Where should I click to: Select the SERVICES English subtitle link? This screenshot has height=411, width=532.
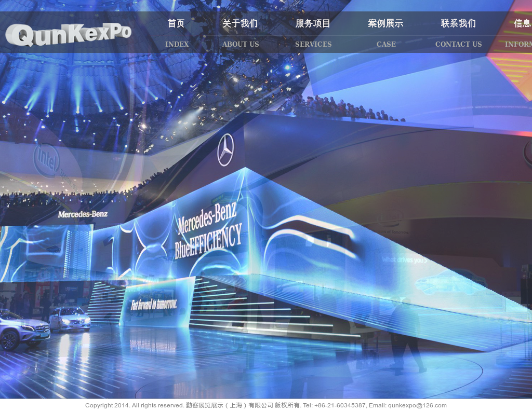[313, 44]
